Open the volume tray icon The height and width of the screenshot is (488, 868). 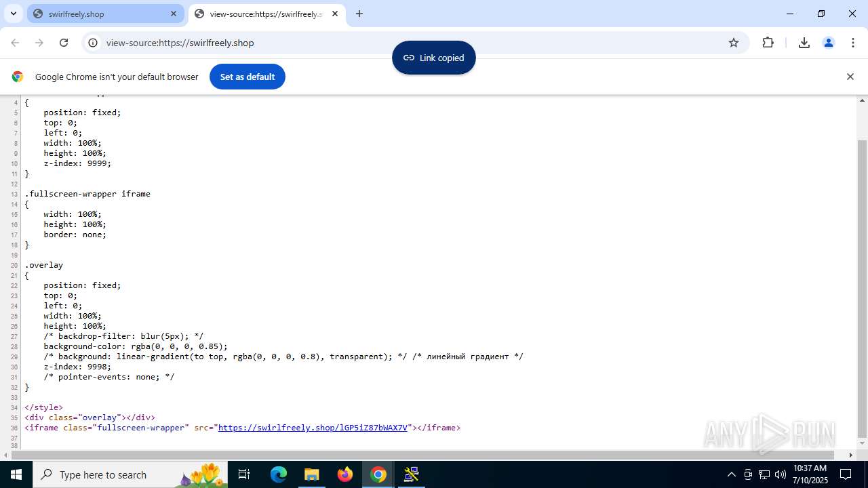pos(781,474)
